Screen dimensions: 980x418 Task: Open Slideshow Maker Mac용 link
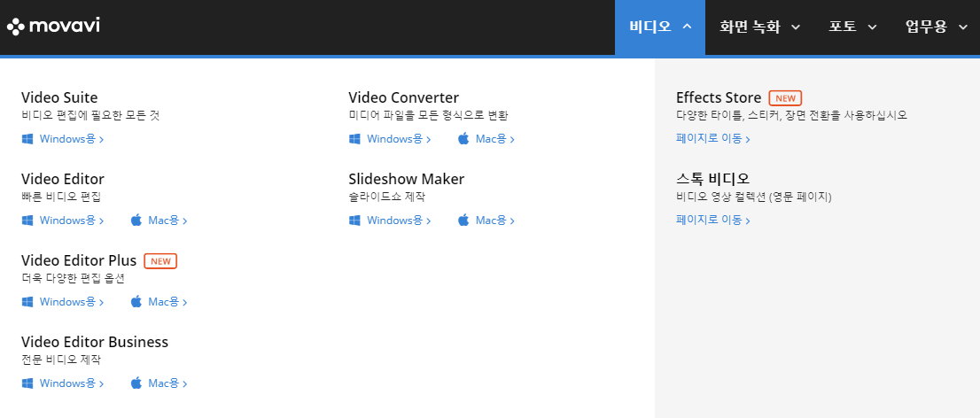[x=495, y=220]
